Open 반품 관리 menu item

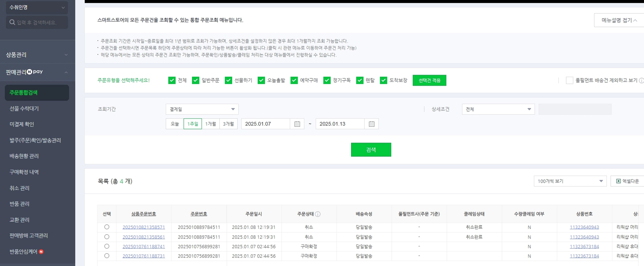[x=19, y=204]
